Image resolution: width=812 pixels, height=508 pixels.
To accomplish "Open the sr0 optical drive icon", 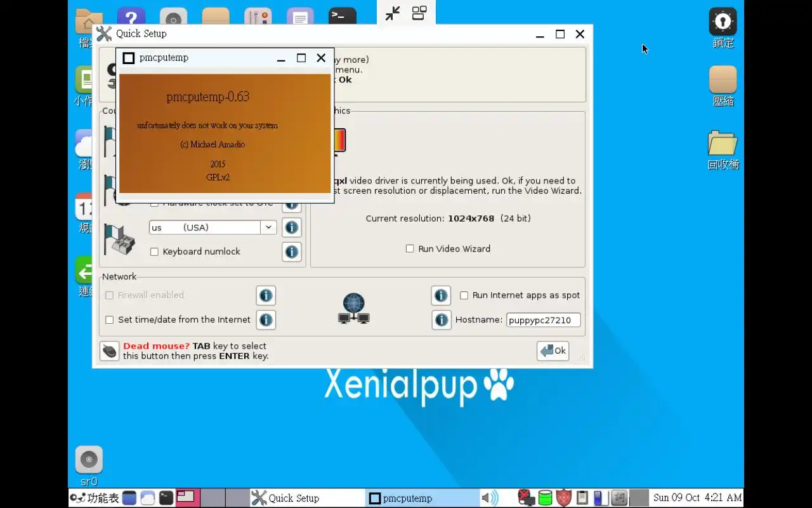I will point(89,460).
